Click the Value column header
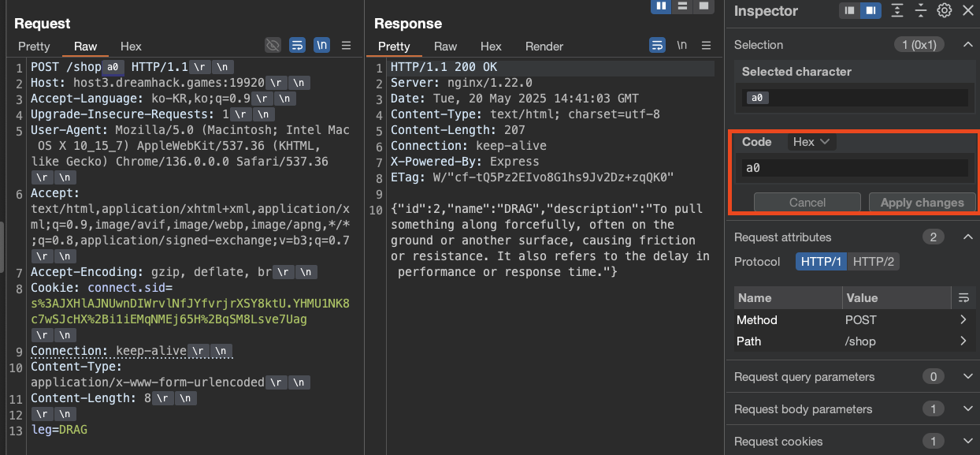The height and width of the screenshot is (455, 980). point(897,298)
